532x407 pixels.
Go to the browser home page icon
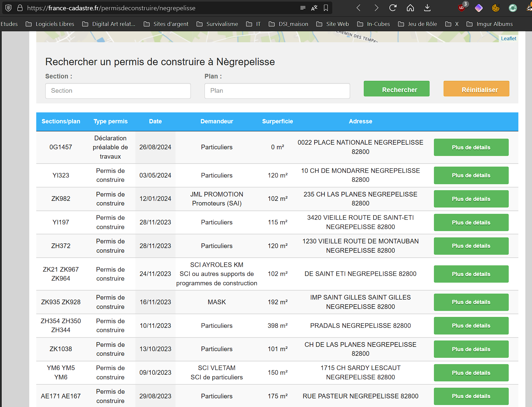coord(410,8)
